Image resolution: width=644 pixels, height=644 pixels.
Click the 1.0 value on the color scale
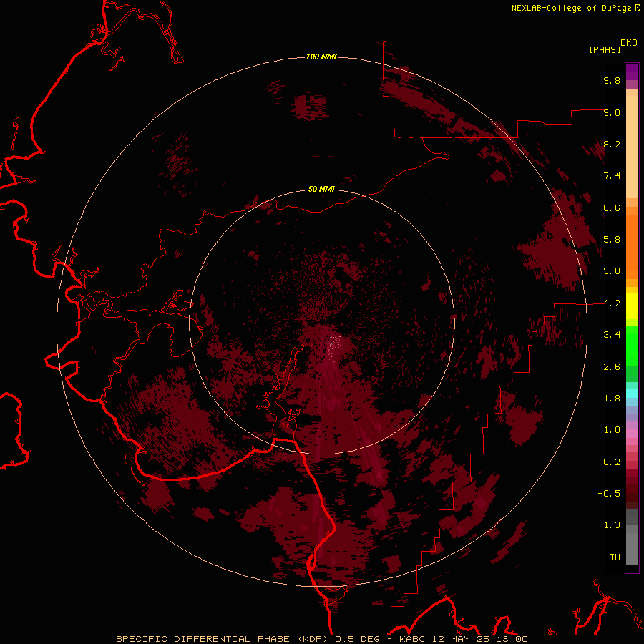pos(612,430)
